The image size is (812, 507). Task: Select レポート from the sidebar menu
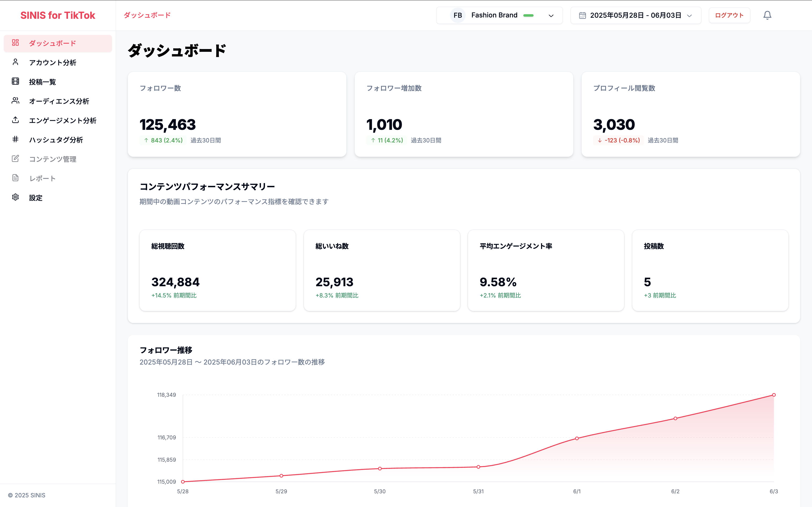click(42, 178)
